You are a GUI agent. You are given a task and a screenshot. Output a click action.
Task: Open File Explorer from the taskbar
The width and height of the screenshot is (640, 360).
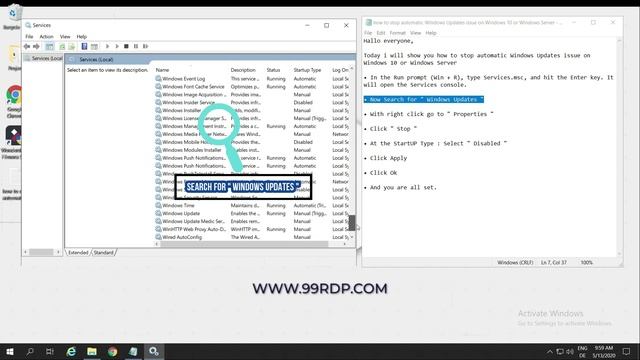tap(92, 351)
